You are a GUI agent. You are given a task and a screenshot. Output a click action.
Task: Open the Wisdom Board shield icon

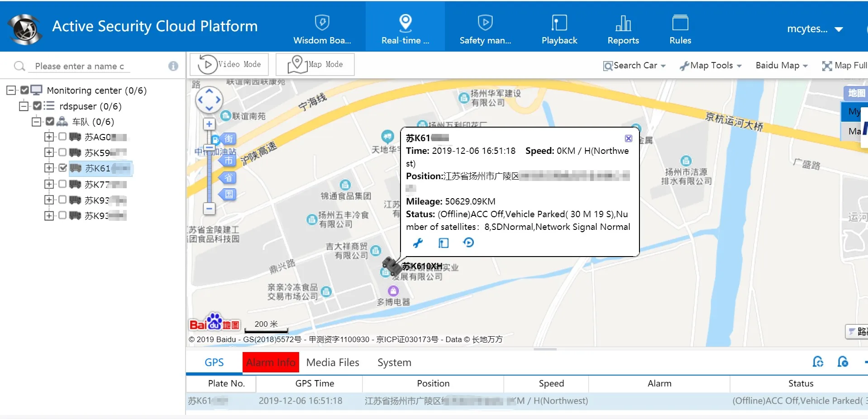[x=322, y=22]
